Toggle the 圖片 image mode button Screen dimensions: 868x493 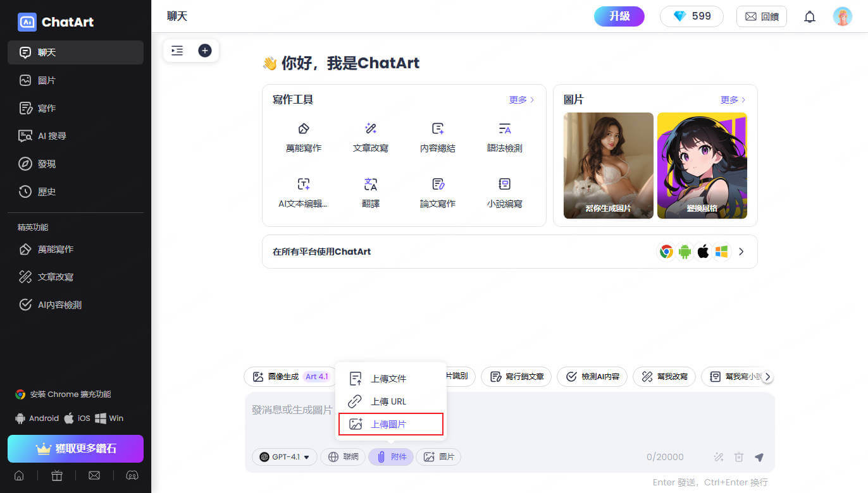(438, 457)
